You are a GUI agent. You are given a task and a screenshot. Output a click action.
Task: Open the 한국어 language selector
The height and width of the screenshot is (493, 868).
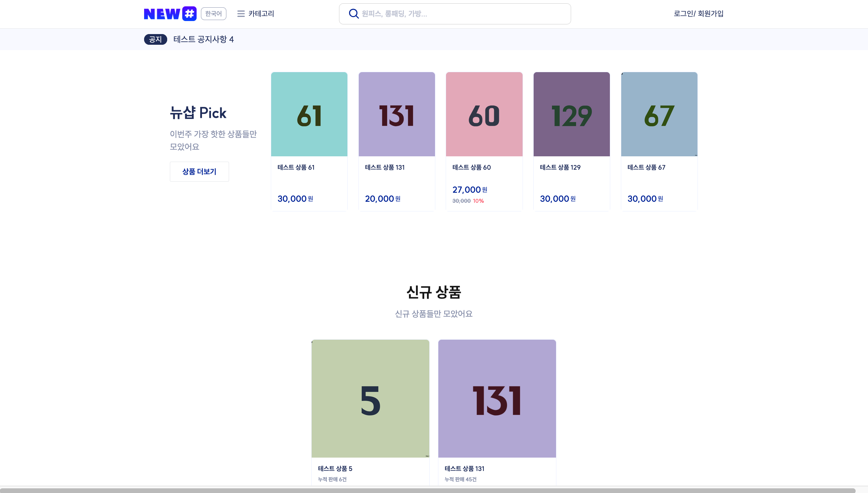pyautogui.click(x=213, y=14)
